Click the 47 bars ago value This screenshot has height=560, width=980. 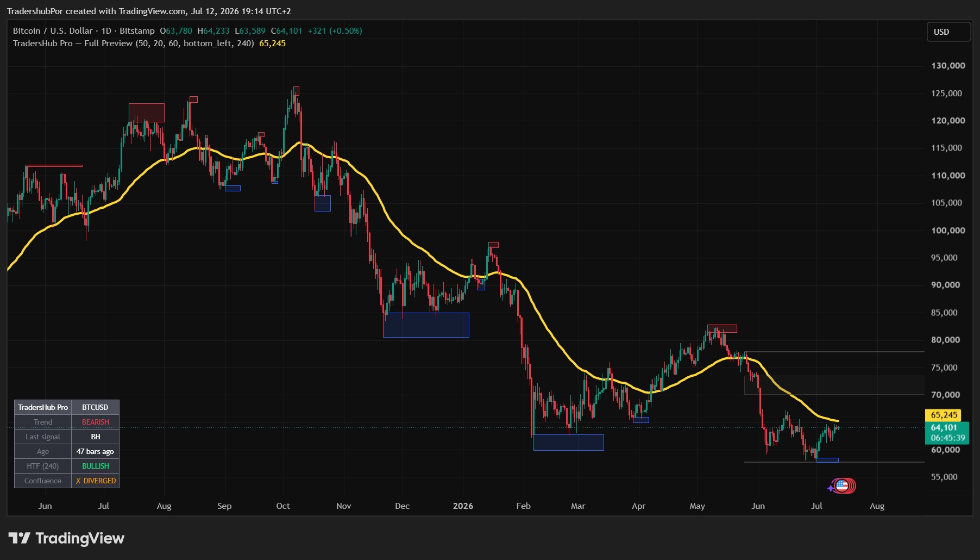coord(95,451)
